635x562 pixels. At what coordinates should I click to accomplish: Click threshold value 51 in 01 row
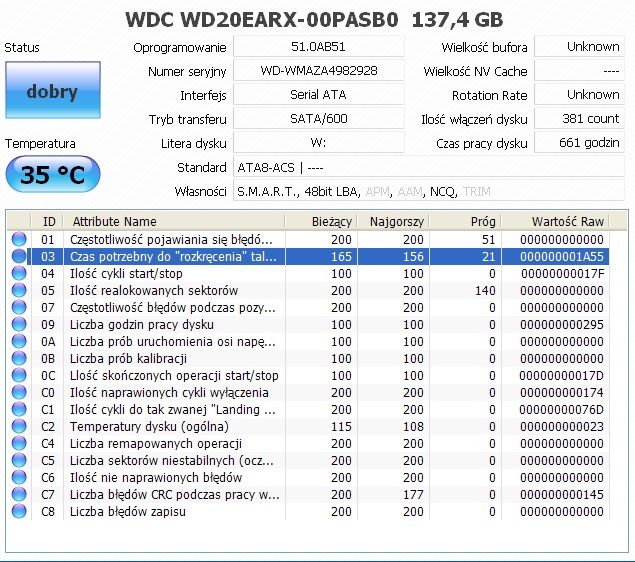[x=489, y=239]
